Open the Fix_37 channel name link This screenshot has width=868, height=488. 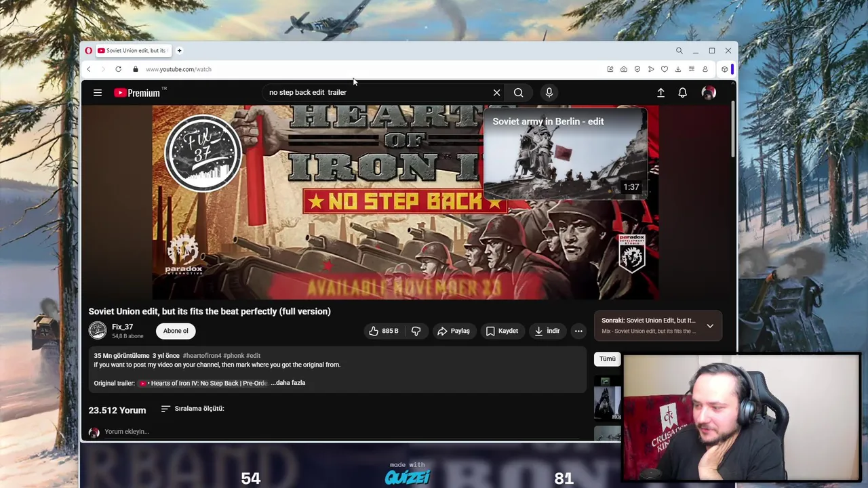tap(122, 327)
